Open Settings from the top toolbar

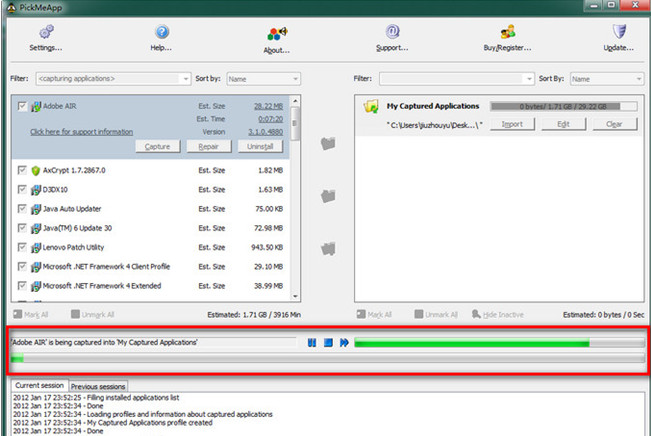46,33
